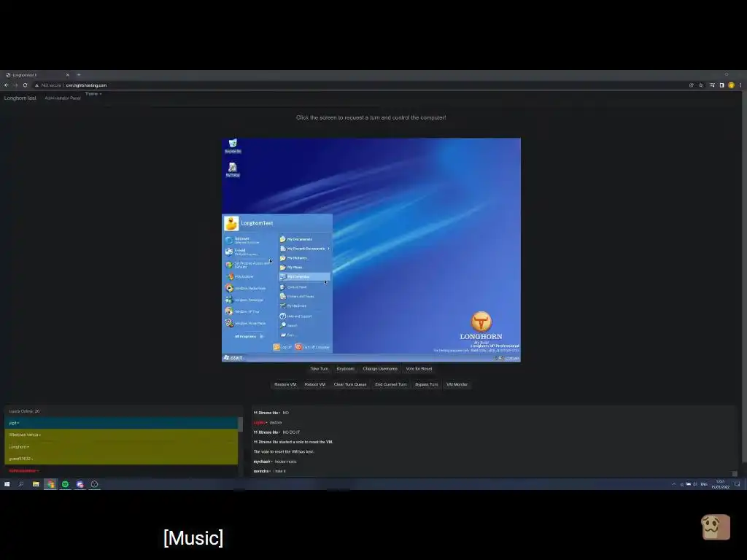Click the Bypass Turn button

426,384
